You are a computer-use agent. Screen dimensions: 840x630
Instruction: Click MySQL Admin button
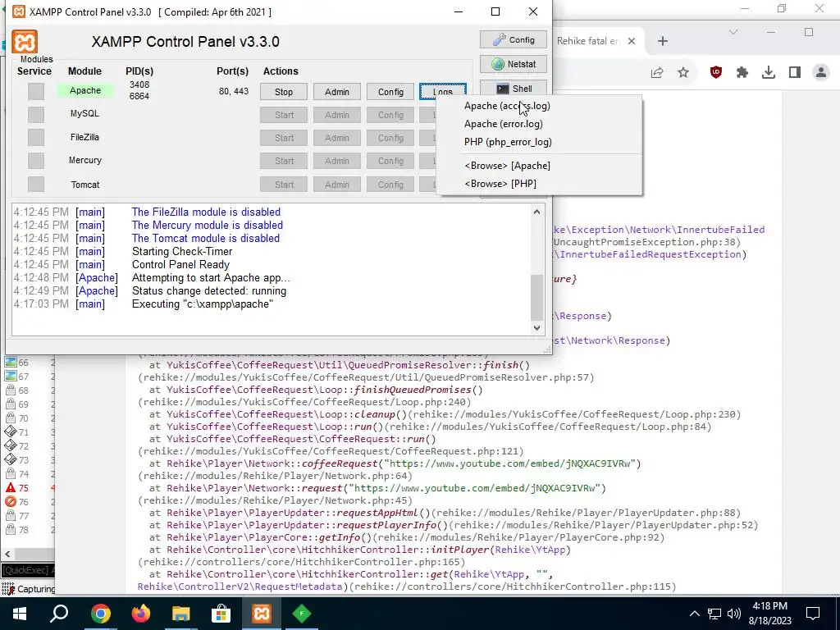pos(337,115)
